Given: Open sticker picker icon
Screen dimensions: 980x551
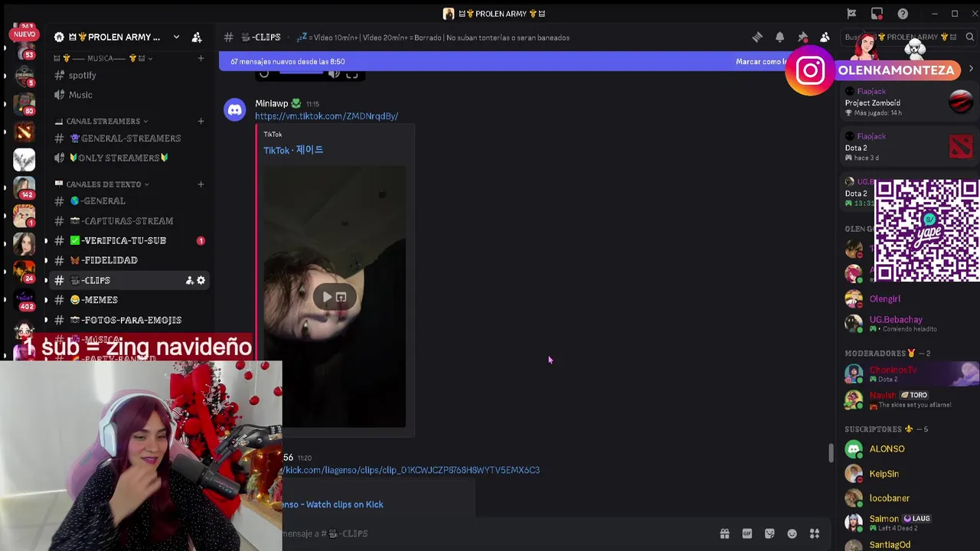Looking at the screenshot, I should click(x=769, y=533).
